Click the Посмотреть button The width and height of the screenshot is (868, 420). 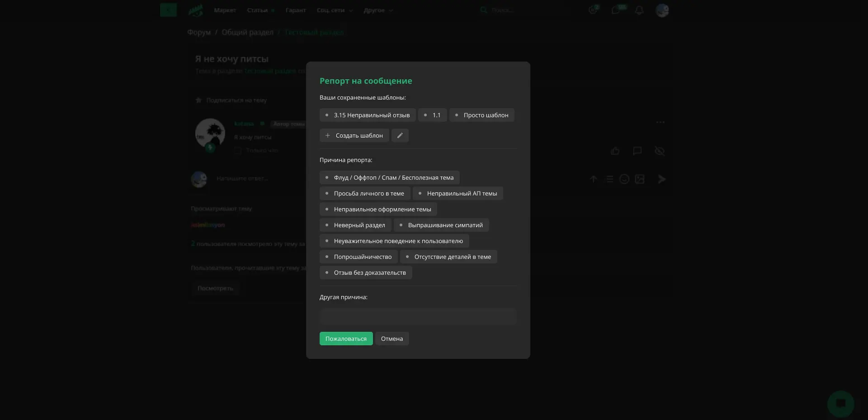[216, 288]
